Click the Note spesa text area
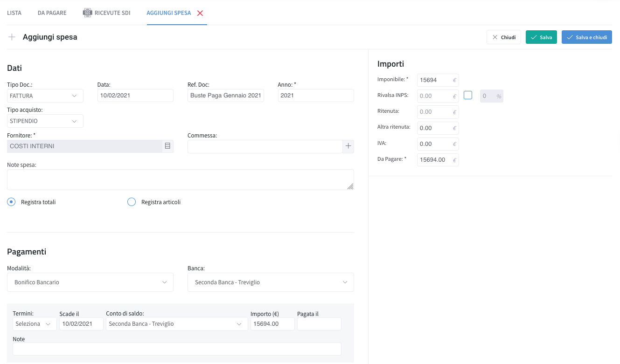This screenshot has width=620, height=364. pos(181,179)
